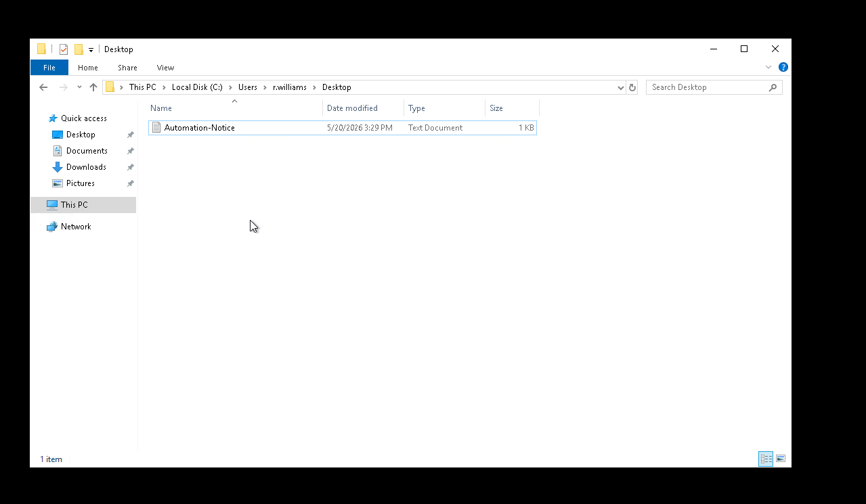Select Users in the address breadcrumb
This screenshot has height=504, width=866.
(x=248, y=87)
